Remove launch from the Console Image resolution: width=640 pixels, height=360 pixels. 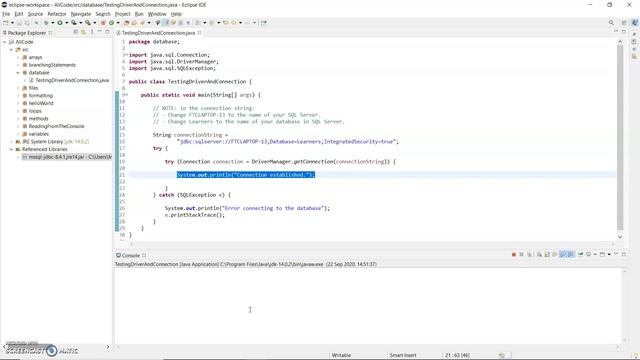[x=521, y=254]
